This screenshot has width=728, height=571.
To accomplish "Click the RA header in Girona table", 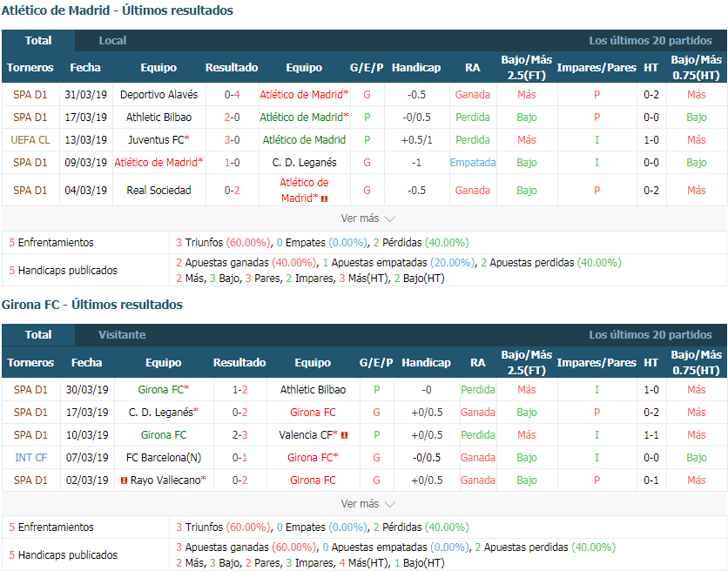I will (x=478, y=363).
